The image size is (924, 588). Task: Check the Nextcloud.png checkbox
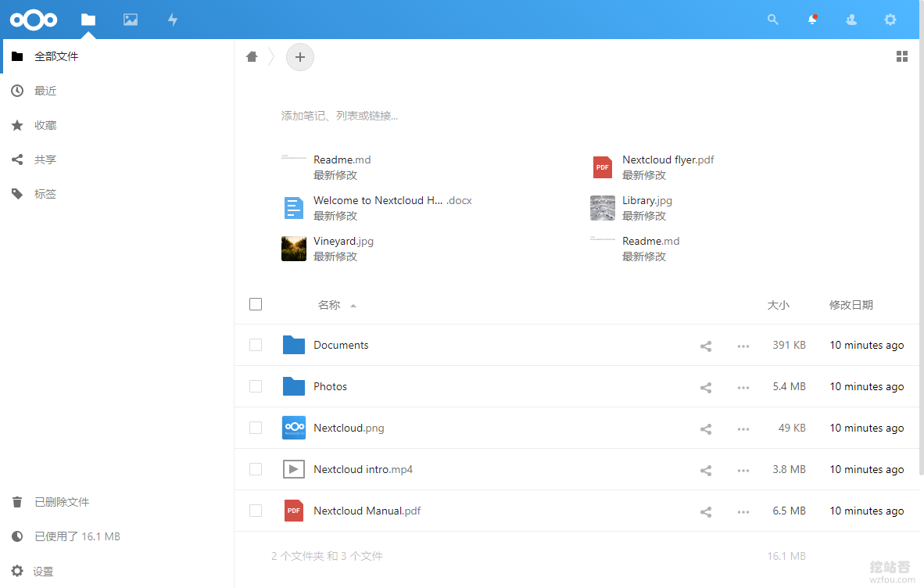(x=255, y=428)
